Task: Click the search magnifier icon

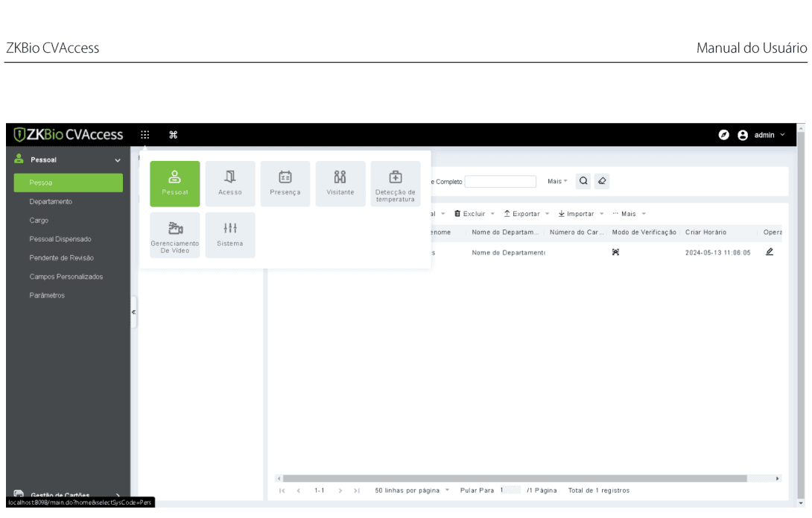Action: tap(583, 181)
